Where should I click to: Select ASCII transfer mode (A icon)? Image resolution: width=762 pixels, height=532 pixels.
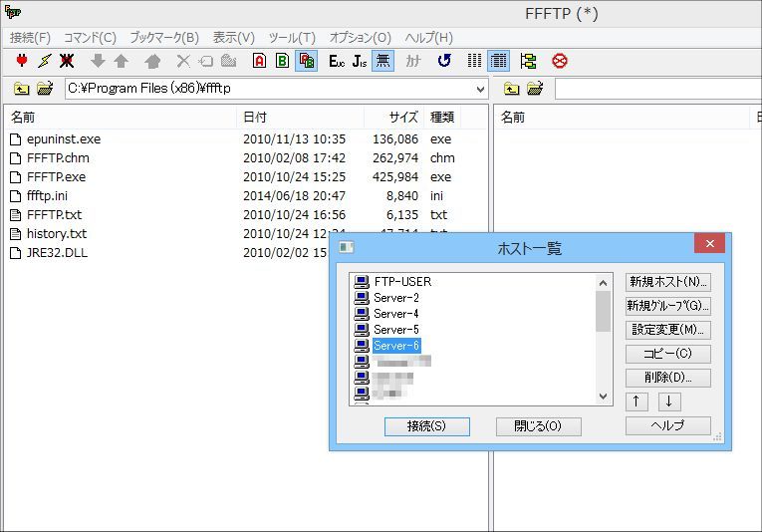(x=260, y=61)
